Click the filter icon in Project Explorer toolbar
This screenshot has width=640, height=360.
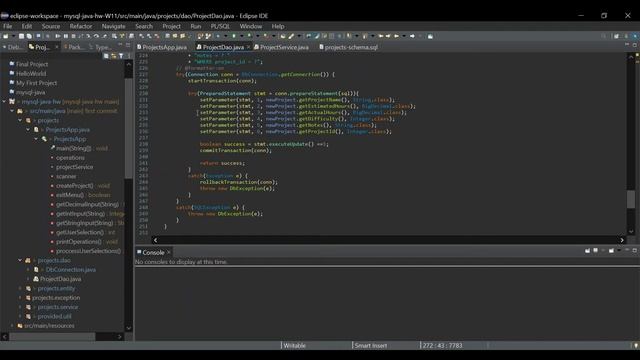pos(121,56)
